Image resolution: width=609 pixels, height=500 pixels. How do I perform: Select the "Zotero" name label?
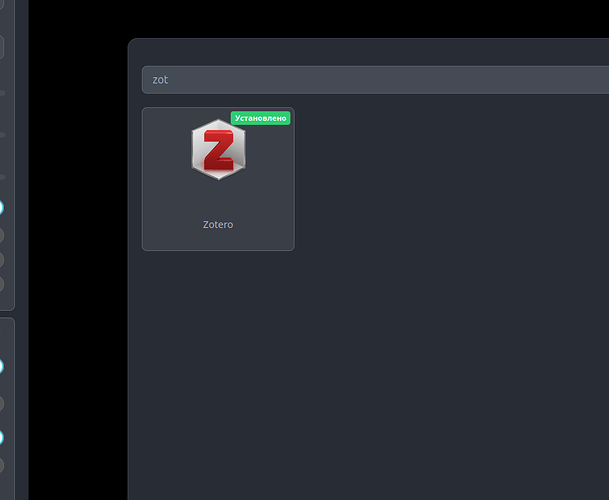tap(218, 225)
